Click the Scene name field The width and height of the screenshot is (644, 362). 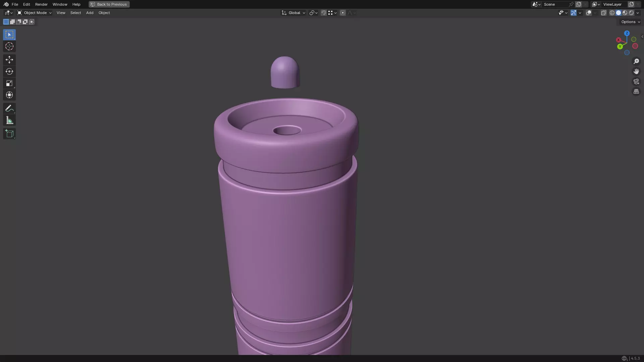click(x=555, y=4)
